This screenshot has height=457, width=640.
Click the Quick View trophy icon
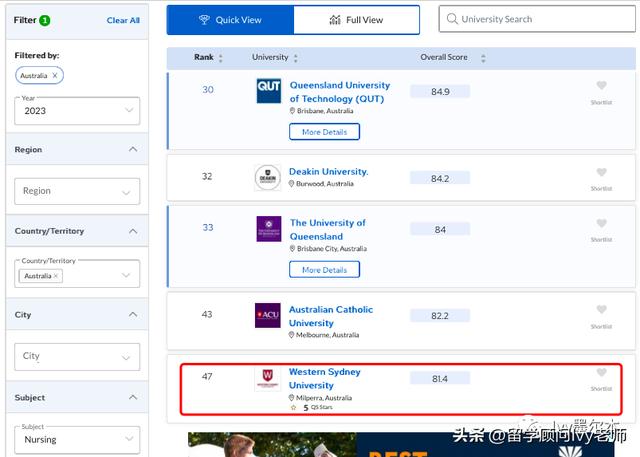(204, 20)
